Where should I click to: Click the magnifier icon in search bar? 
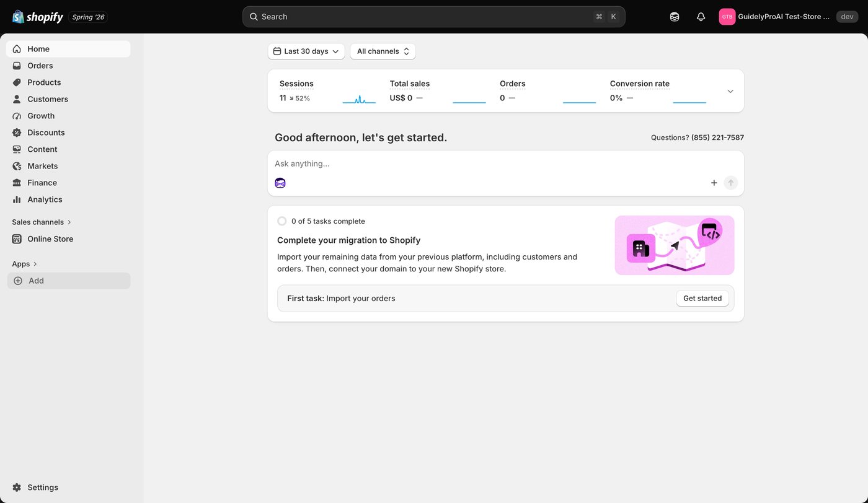pyautogui.click(x=254, y=17)
